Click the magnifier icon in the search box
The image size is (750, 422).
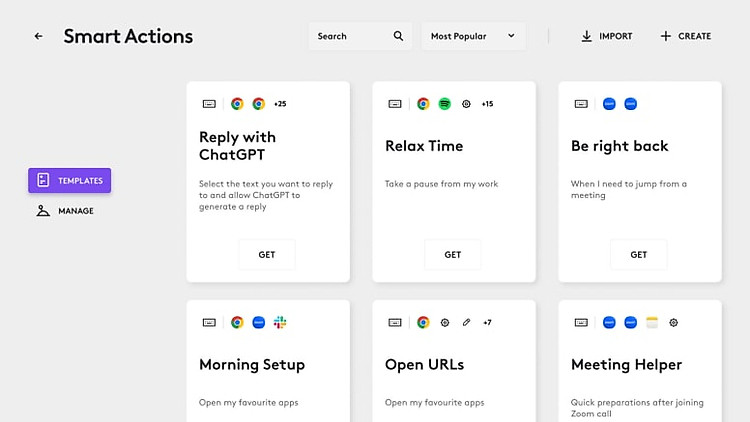pyautogui.click(x=398, y=36)
